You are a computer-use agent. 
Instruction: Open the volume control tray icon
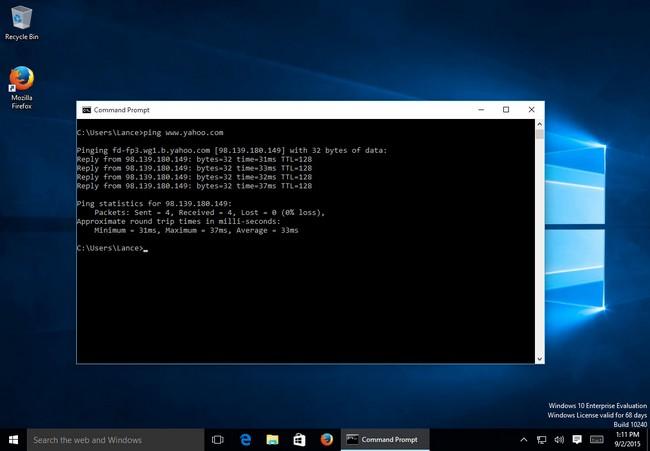coord(559,440)
